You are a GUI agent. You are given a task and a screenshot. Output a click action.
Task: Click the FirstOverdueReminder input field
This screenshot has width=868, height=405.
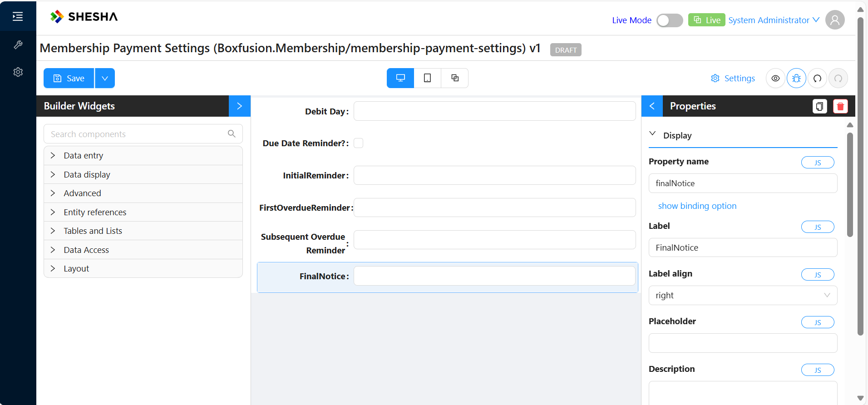(x=494, y=207)
